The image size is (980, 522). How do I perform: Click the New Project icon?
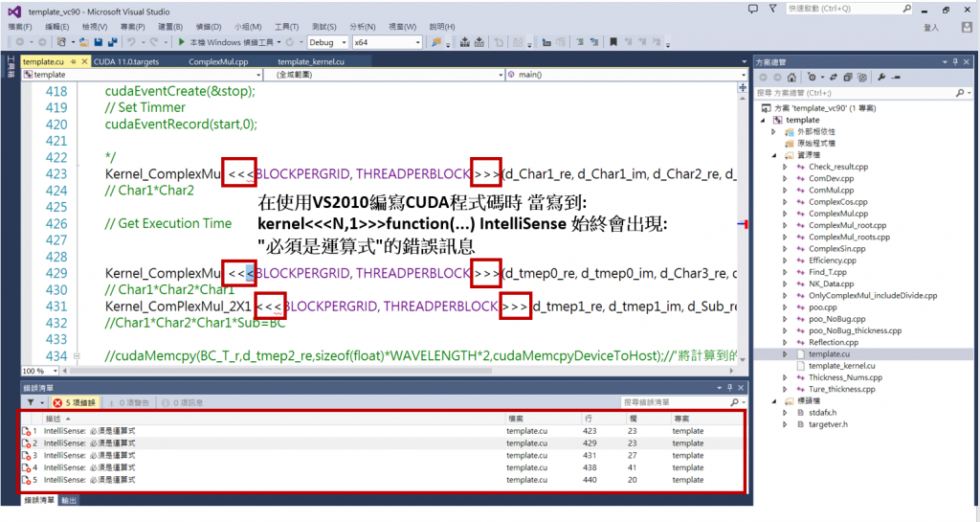61,42
